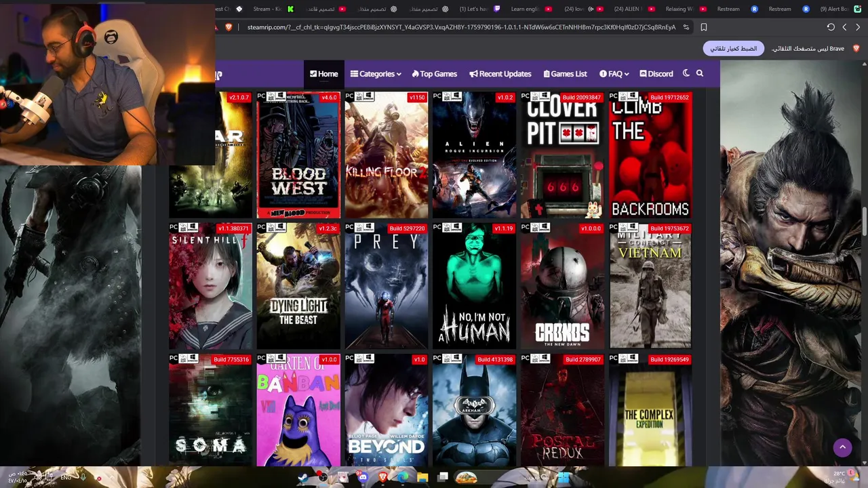Open Windows Start button
This screenshot has width=868, height=488.
(x=563, y=477)
